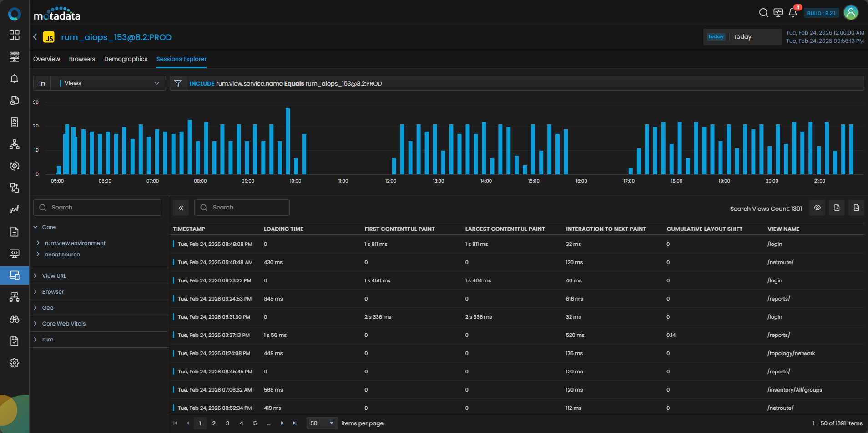This screenshot has height=433, width=868.
Task: Open Settings gear in the left sidebar
Action: [15, 363]
